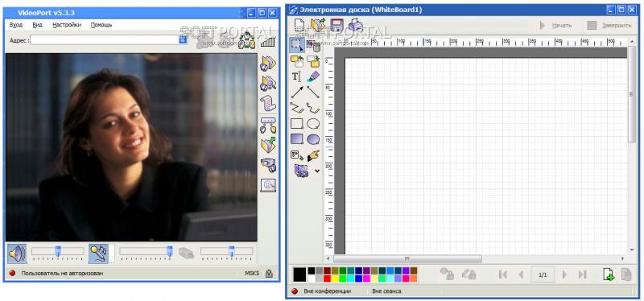The image size is (644, 301).
Task: Click the conference participants icon in sidebar
Action: click(268, 126)
